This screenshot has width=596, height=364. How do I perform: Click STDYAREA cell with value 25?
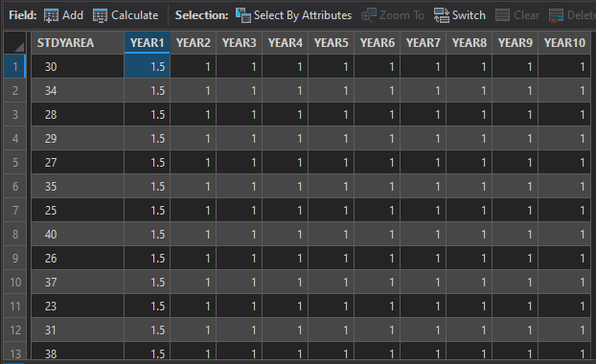[78, 210]
